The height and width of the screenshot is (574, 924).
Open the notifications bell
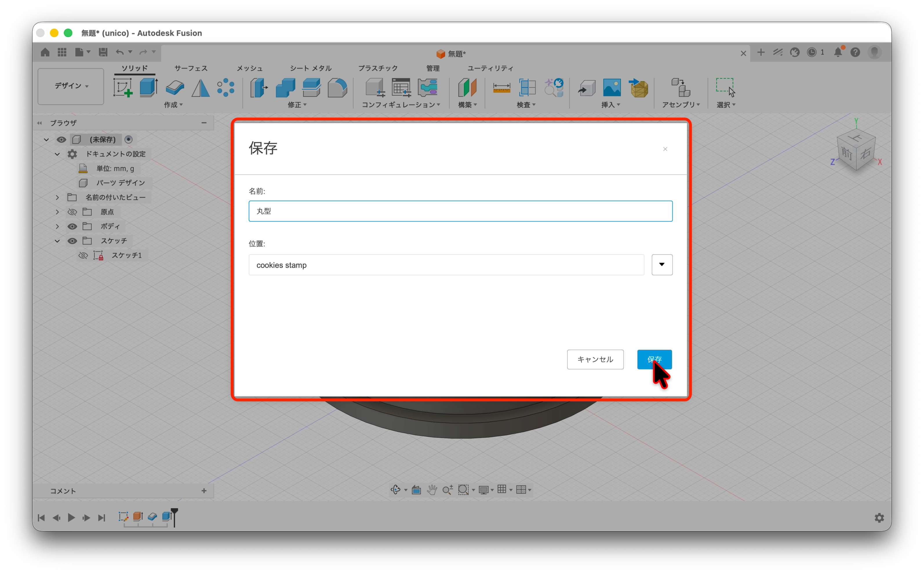(x=838, y=52)
